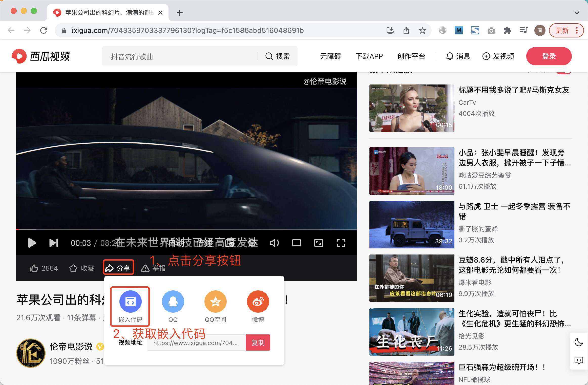588x385 pixels.
Task: Open the browser profile avatar
Action: pyautogui.click(x=540, y=30)
